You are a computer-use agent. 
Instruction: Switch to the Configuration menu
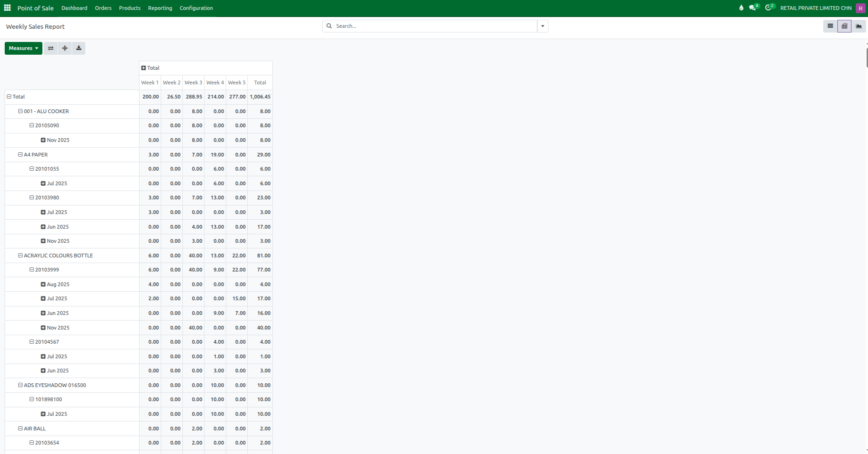[196, 8]
